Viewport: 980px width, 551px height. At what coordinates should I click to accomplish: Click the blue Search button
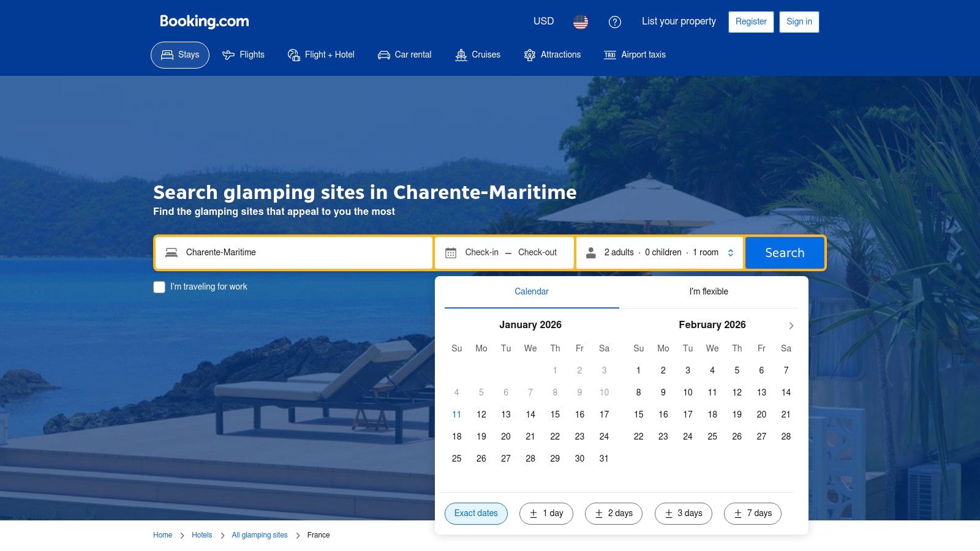tap(785, 253)
